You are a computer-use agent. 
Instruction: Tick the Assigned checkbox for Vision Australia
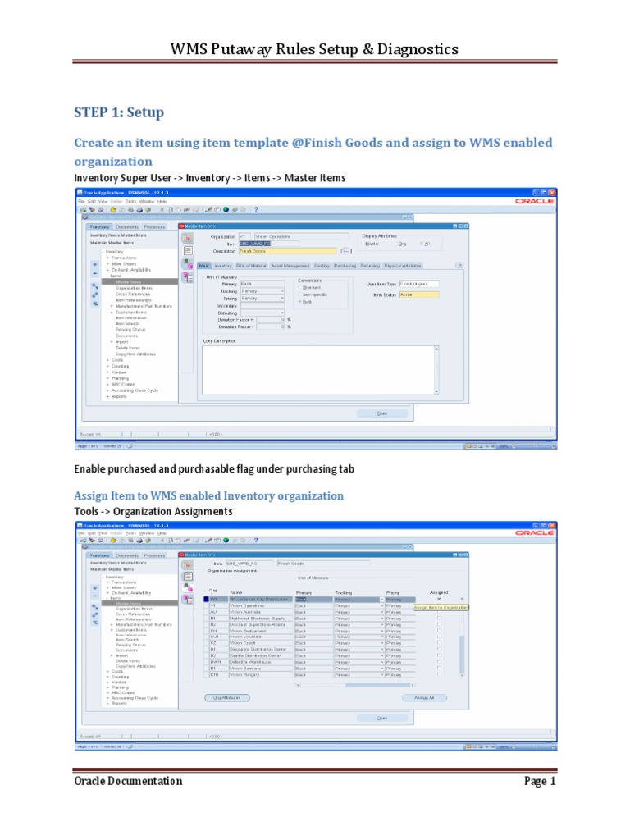pyautogui.click(x=440, y=611)
